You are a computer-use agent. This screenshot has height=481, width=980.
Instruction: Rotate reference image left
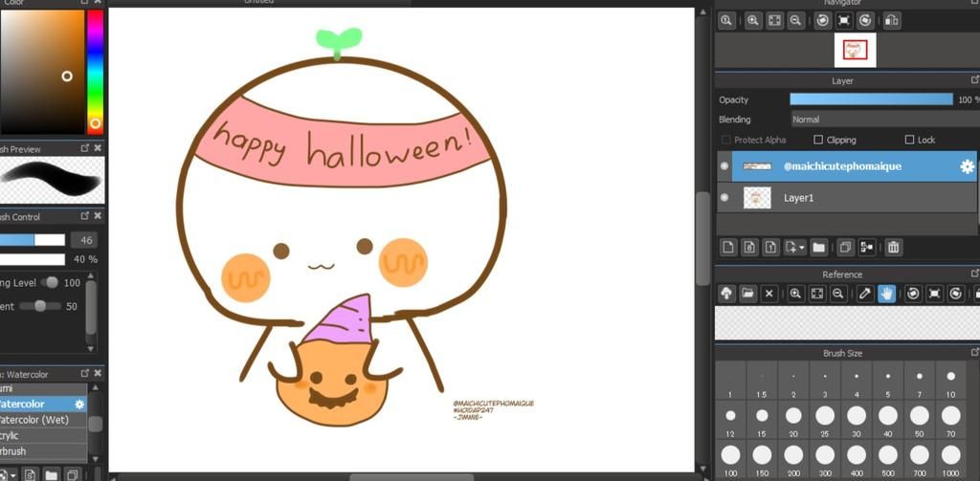[x=913, y=294]
